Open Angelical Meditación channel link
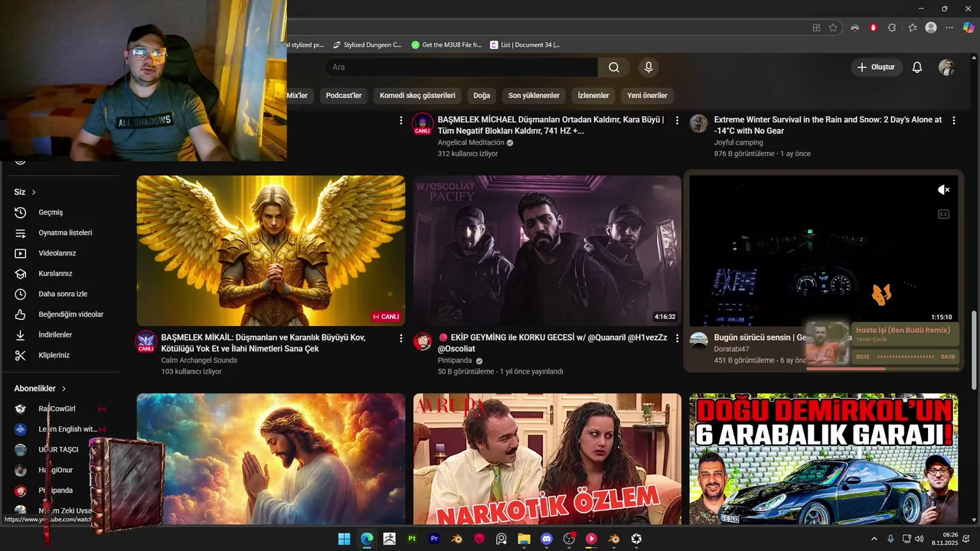 (471, 142)
